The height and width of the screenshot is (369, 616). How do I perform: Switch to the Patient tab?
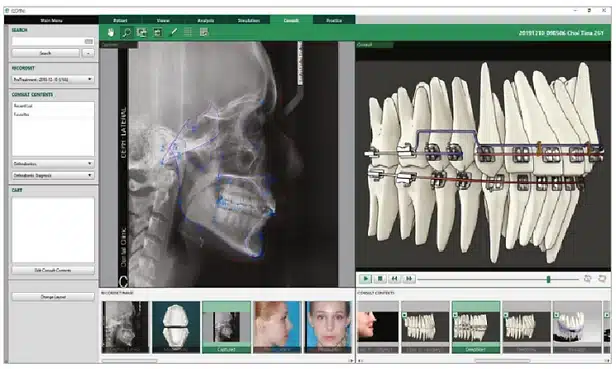tap(120, 20)
